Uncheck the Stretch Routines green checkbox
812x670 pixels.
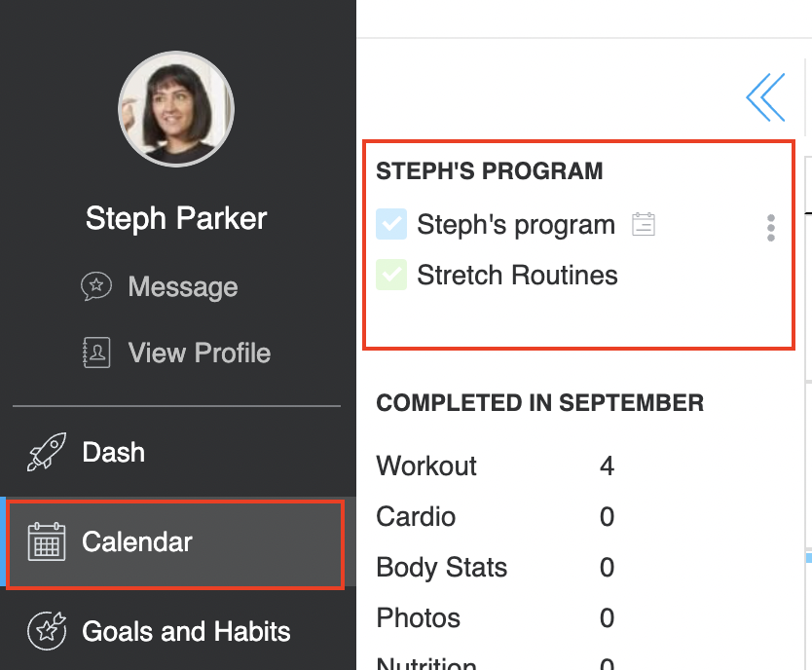[391, 275]
